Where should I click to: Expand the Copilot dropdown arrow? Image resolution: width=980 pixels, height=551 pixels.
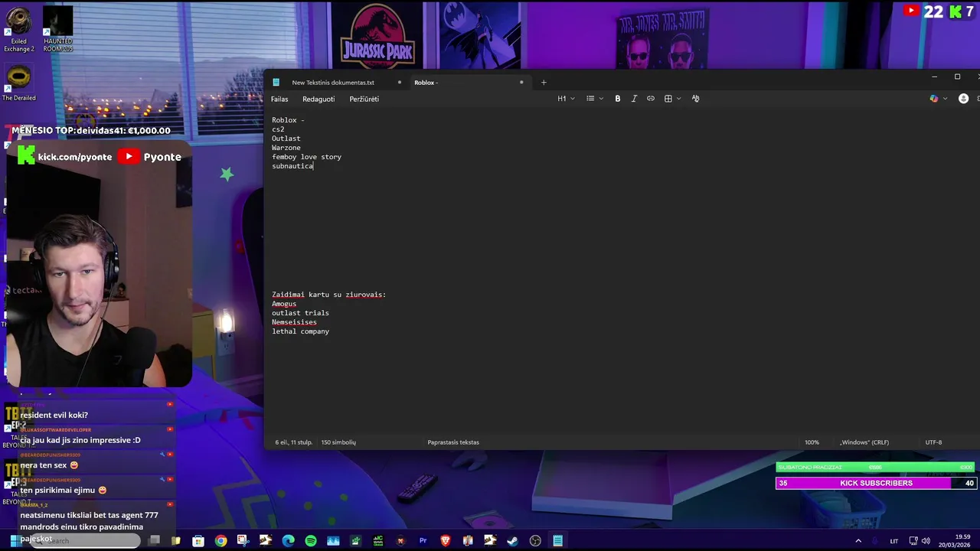click(945, 99)
